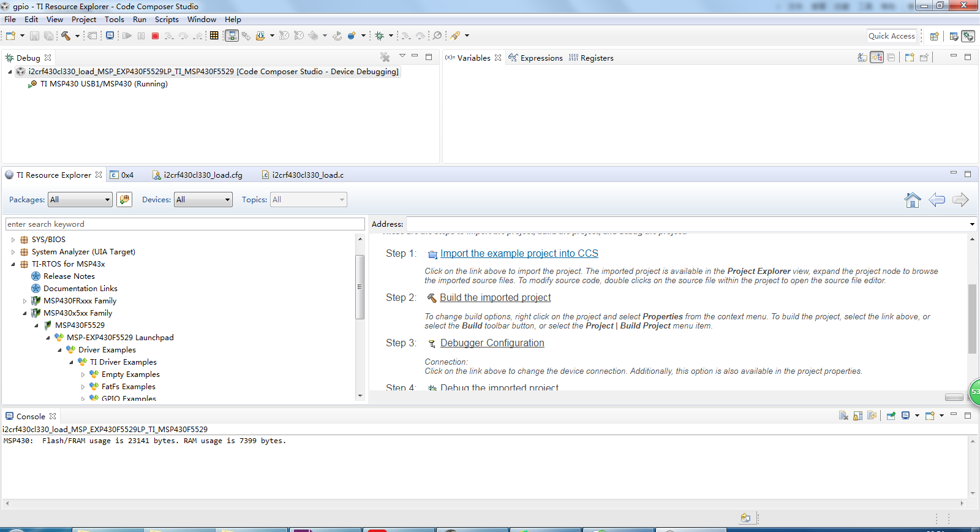Click the Quick Access field
The height and width of the screenshot is (532, 980).
pos(892,36)
